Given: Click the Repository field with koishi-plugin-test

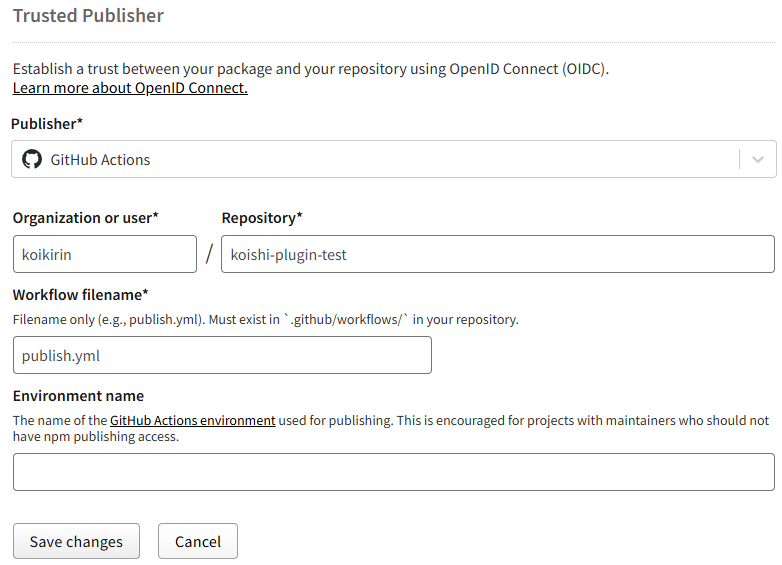Looking at the screenshot, I should click(497, 254).
